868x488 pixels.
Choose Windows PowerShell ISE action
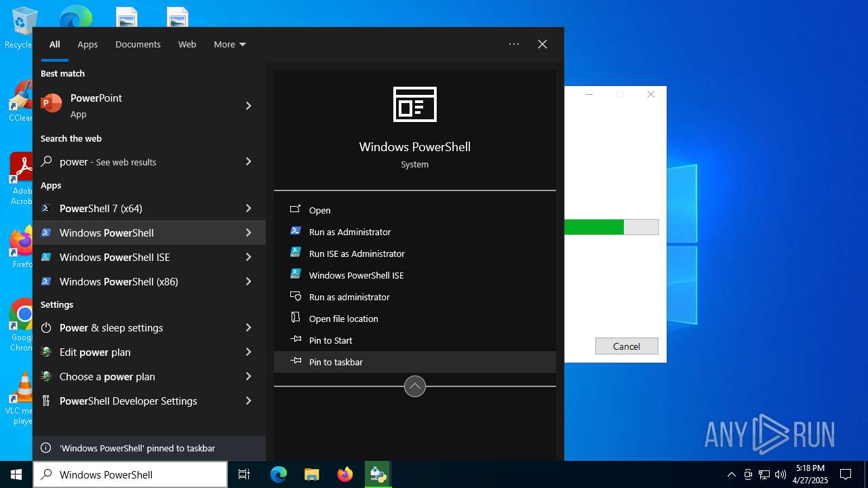[415, 275]
